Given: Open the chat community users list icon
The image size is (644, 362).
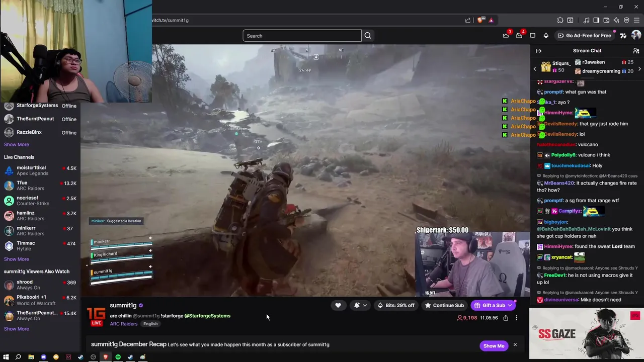Looking at the screenshot, I should [x=636, y=51].
